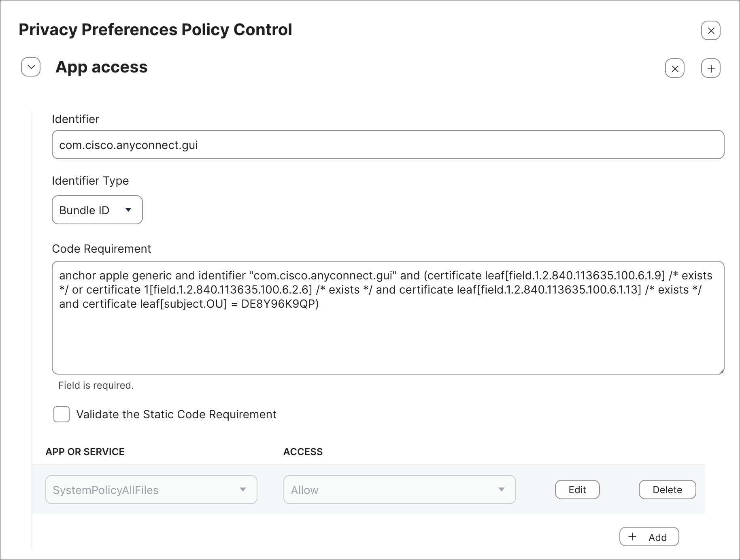Screen dimensions: 740x560
Task: Click the Code Requirement label
Action: point(101,249)
